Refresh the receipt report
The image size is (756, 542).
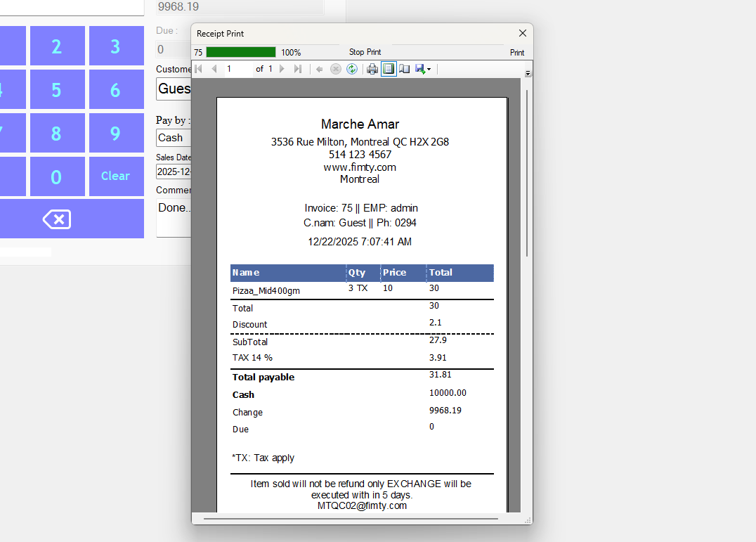[x=352, y=69]
